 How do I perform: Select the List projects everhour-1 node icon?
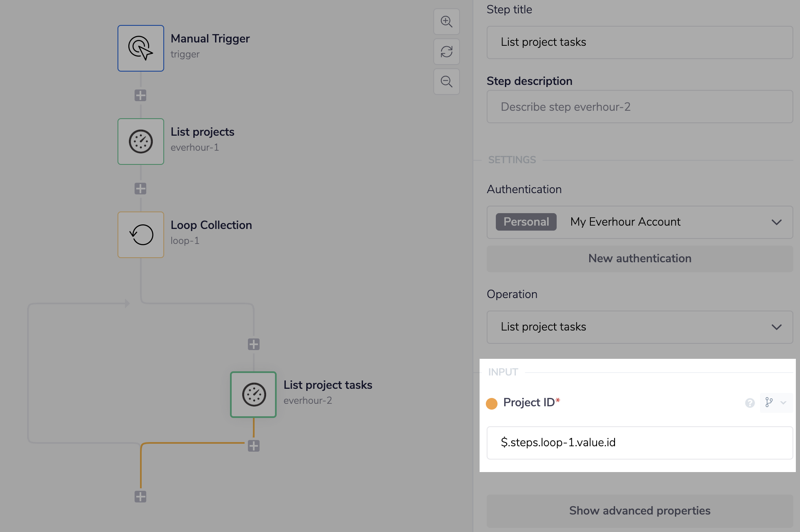tap(141, 142)
